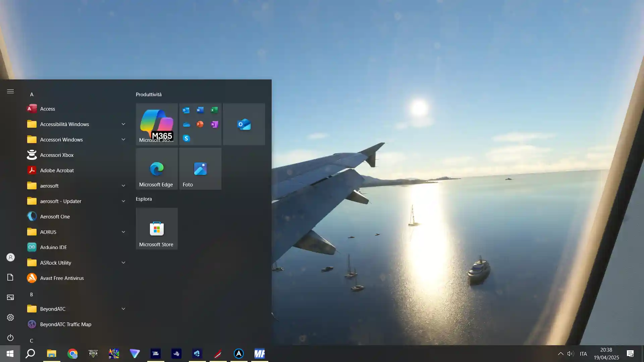Click the letter B section header
Viewport: 644px width, 362px height.
(x=32, y=295)
